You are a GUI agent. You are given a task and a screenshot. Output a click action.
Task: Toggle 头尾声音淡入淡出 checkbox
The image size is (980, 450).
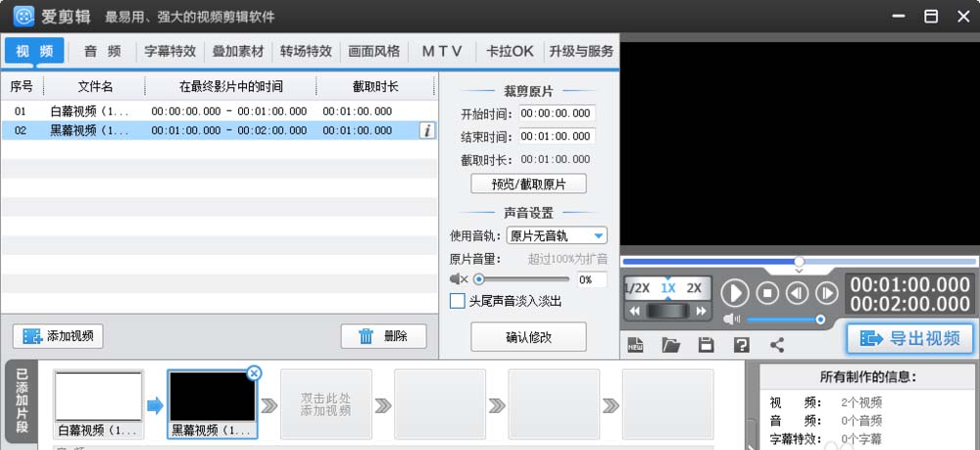[x=458, y=301]
